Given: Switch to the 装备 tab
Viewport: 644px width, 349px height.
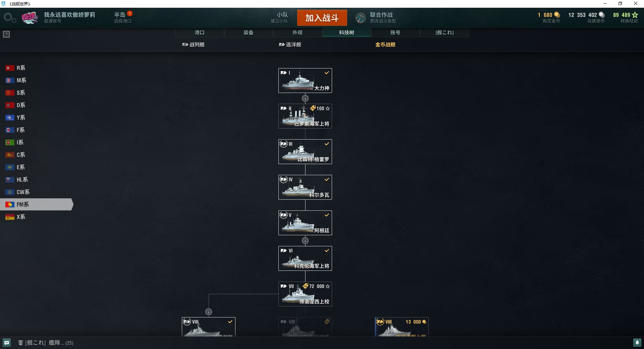Looking at the screenshot, I should click(249, 33).
